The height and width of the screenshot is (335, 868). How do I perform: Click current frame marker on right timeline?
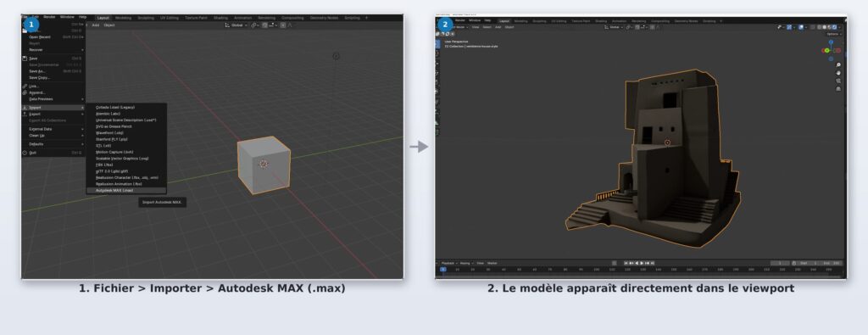[x=442, y=269]
